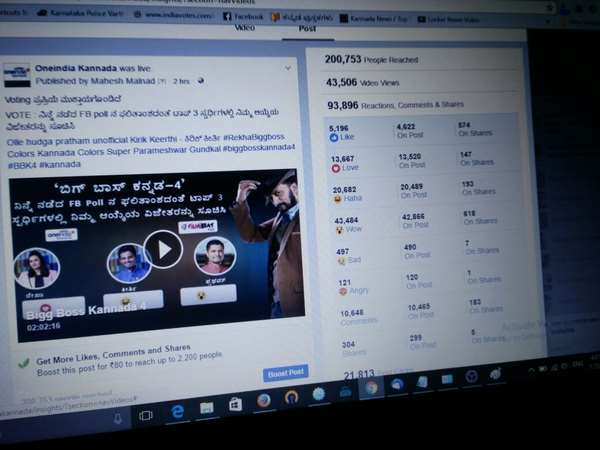Switch to the Video tab
The image size is (600, 450).
[x=245, y=28]
